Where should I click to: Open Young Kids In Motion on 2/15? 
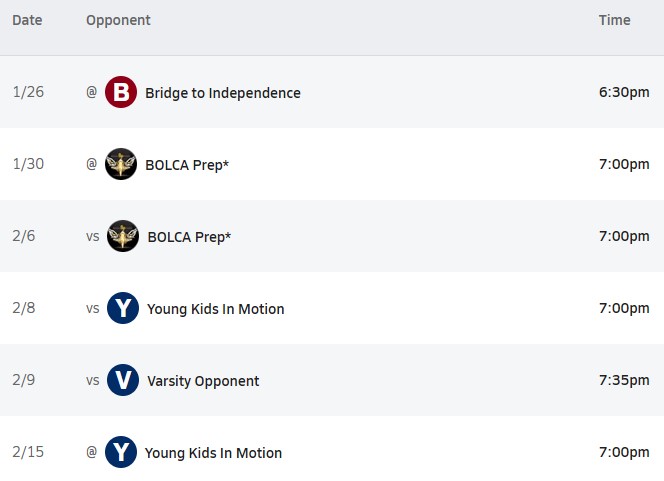coord(213,453)
